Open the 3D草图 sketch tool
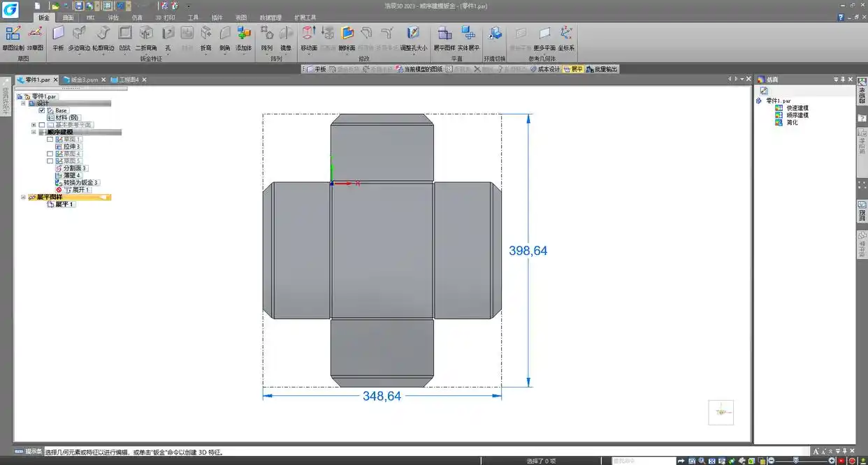Viewport: 868px width, 465px height. pos(35,38)
